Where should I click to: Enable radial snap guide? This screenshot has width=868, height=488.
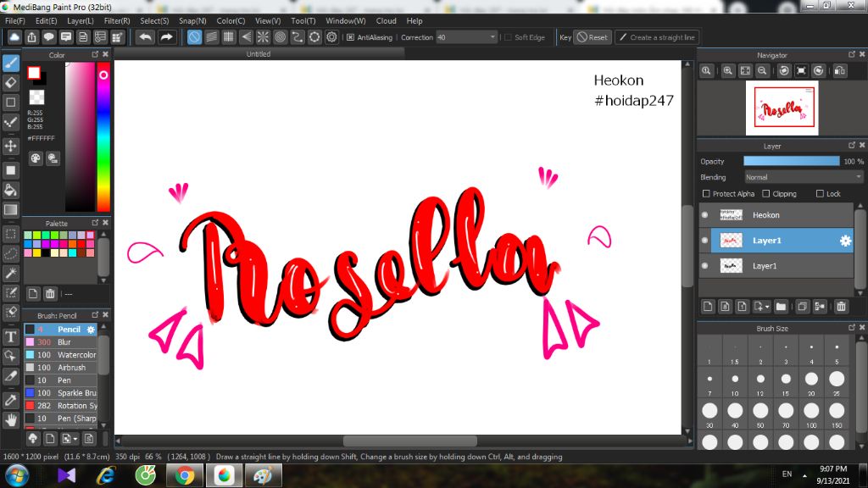click(263, 37)
